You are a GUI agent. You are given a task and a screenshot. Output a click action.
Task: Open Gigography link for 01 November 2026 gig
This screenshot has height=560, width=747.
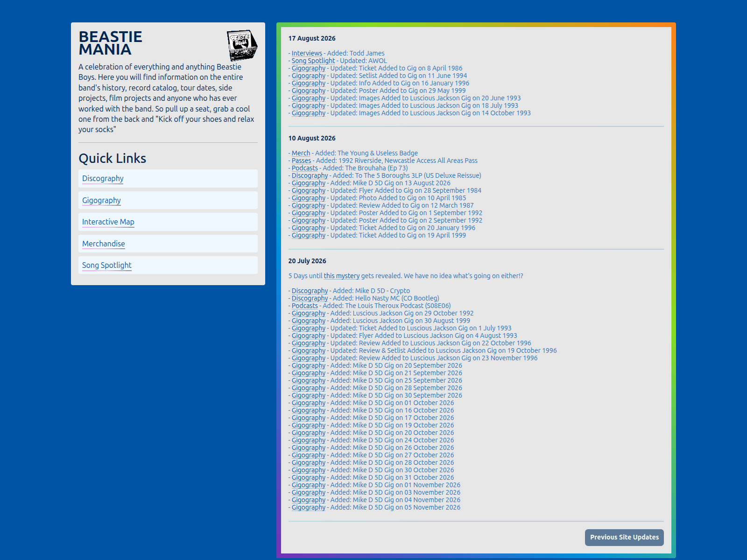[309, 485]
